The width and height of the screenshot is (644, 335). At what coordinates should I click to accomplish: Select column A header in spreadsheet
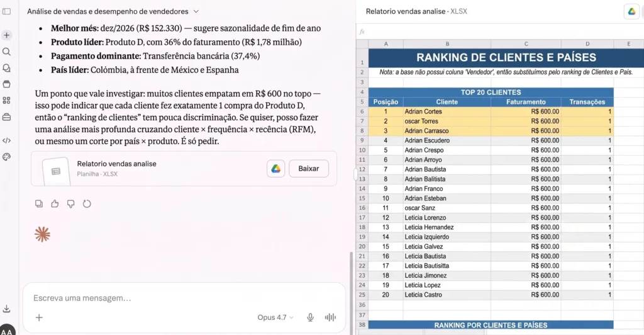pyautogui.click(x=386, y=44)
